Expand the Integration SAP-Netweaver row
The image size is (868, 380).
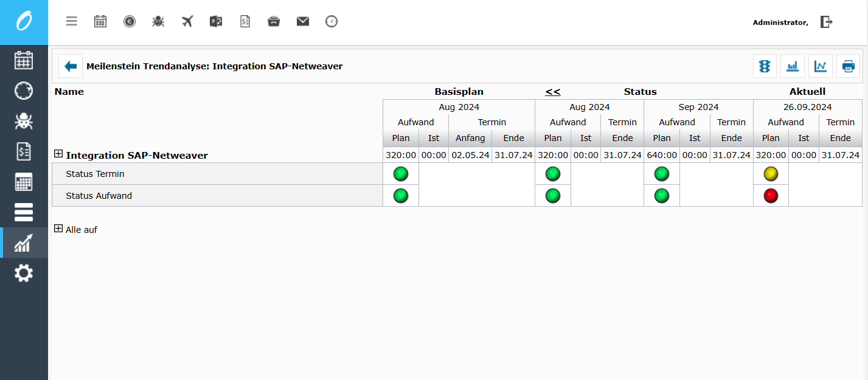[x=58, y=154]
